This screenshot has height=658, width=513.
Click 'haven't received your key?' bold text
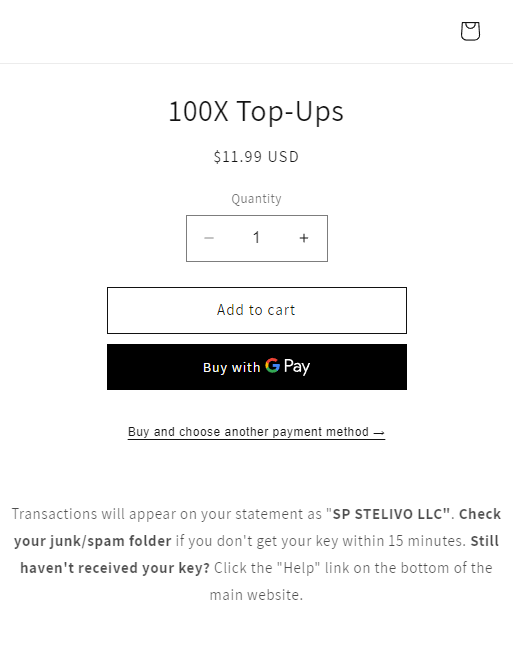[115, 568]
